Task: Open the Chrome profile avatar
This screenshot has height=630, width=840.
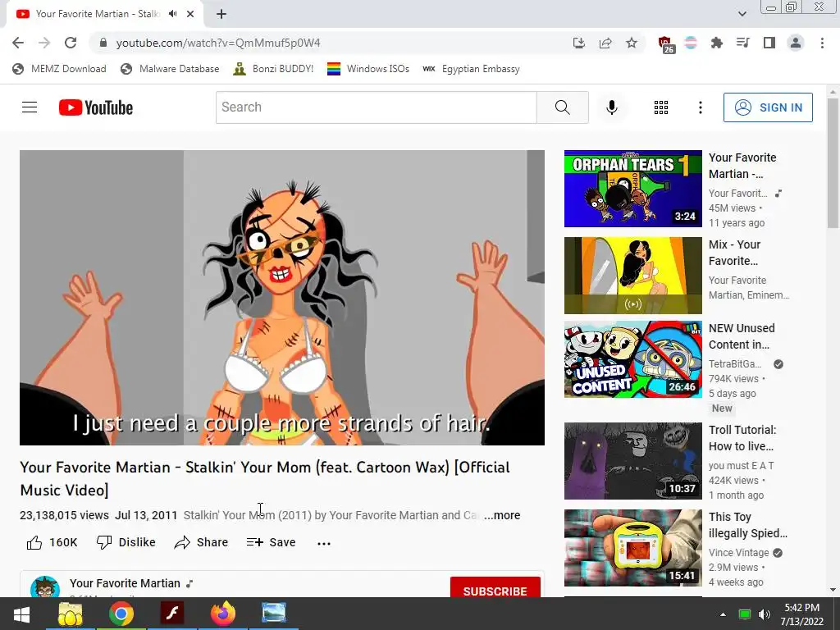Action: [796, 43]
